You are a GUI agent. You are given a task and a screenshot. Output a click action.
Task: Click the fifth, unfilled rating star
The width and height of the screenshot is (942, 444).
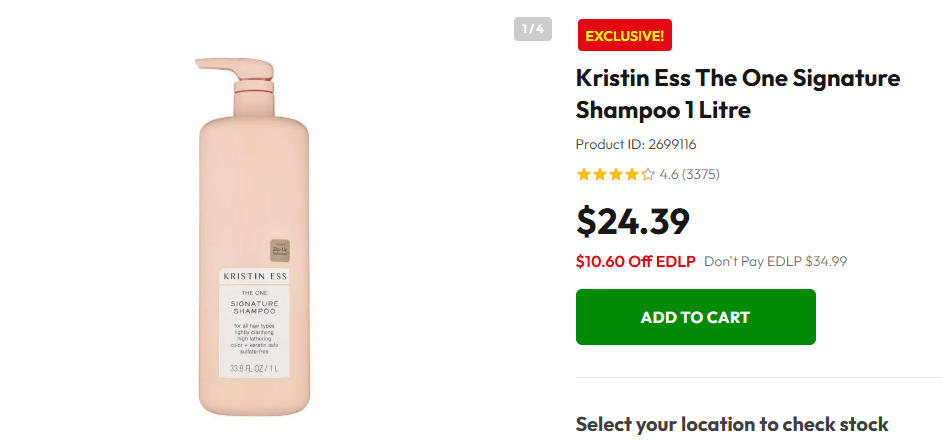(x=648, y=175)
